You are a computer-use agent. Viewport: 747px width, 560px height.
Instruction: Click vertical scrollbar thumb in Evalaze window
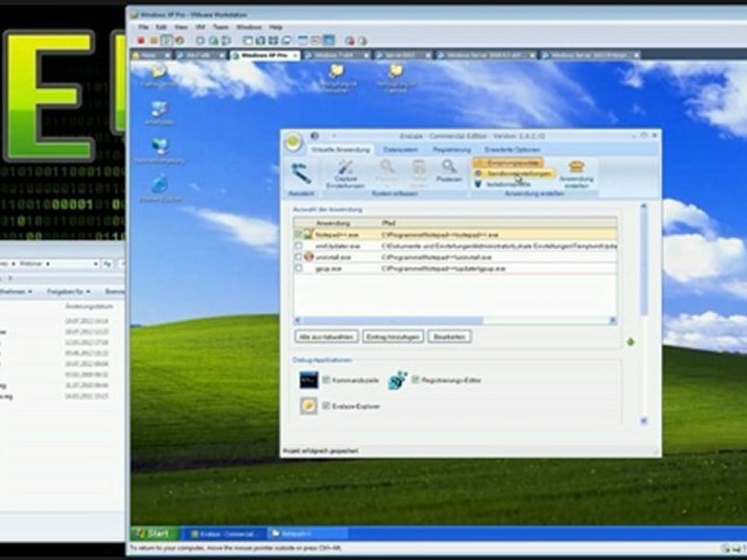644,263
